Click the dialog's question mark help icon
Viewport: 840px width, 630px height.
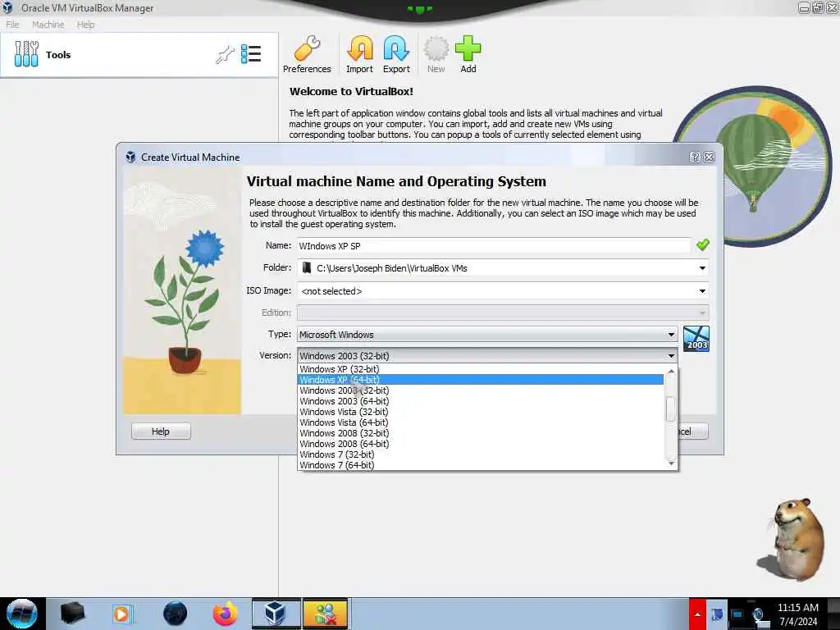[695, 157]
